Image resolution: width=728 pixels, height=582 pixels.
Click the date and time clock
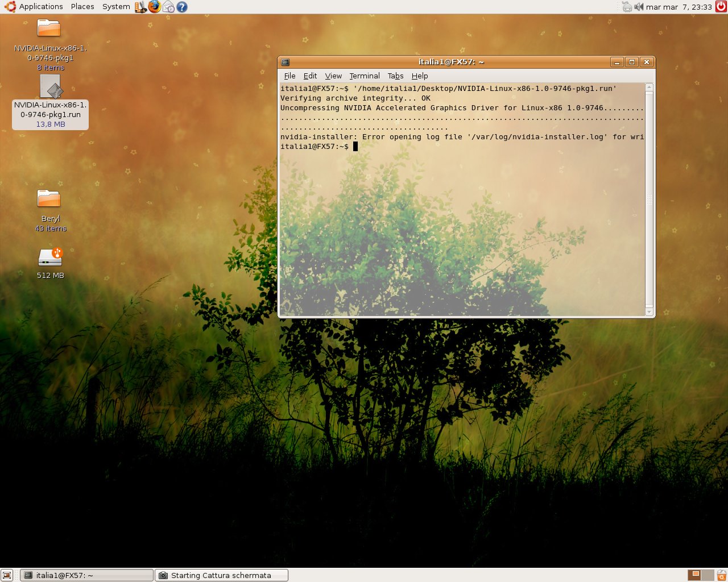point(679,7)
